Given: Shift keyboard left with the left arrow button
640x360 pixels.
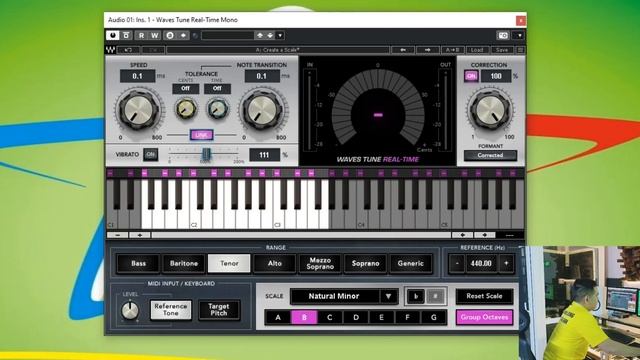Looking at the screenshot, I should [462, 235].
